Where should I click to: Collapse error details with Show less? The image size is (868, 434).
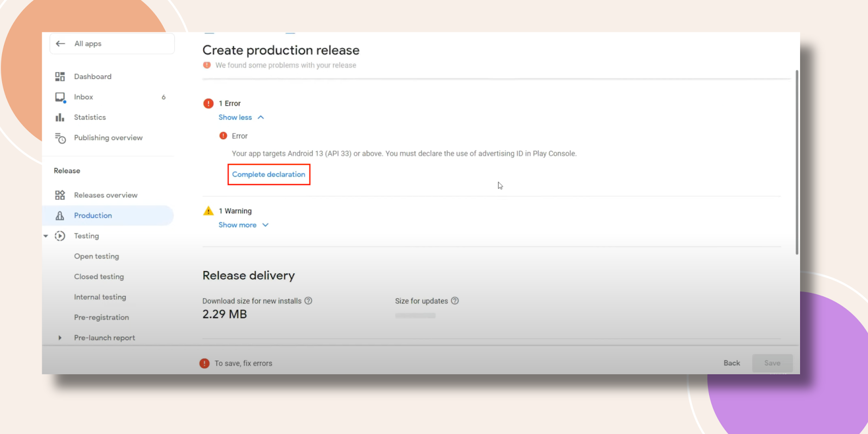click(x=241, y=117)
